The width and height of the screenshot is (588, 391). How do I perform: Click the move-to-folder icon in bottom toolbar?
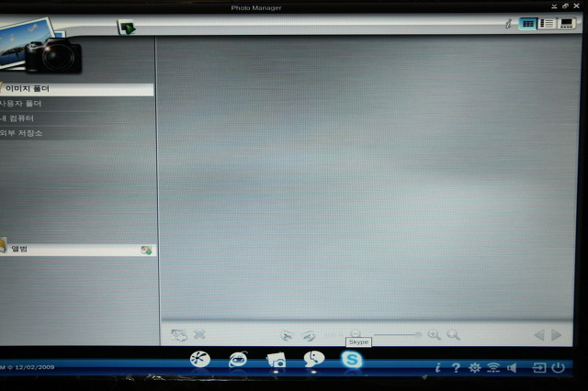tap(179, 335)
